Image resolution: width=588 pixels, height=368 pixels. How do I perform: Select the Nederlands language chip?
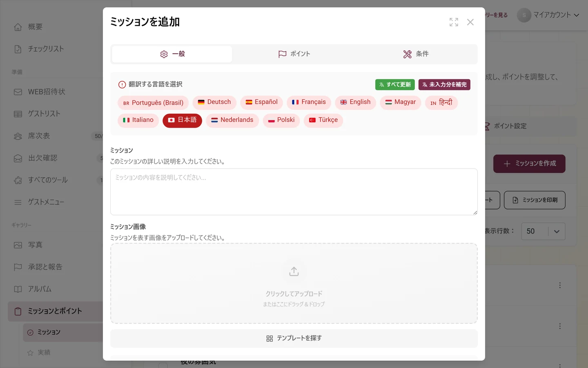click(x=232, y=120)
